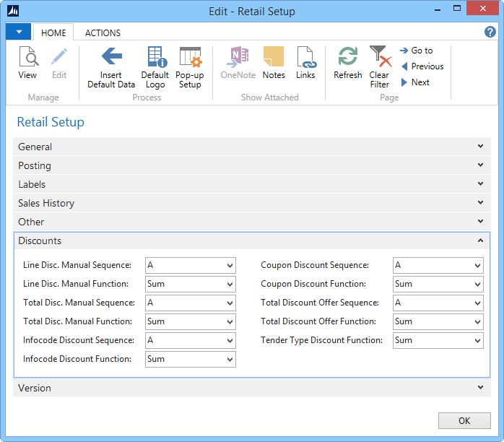
Task: Open the attached Links
Action: [x=305, y=62]
